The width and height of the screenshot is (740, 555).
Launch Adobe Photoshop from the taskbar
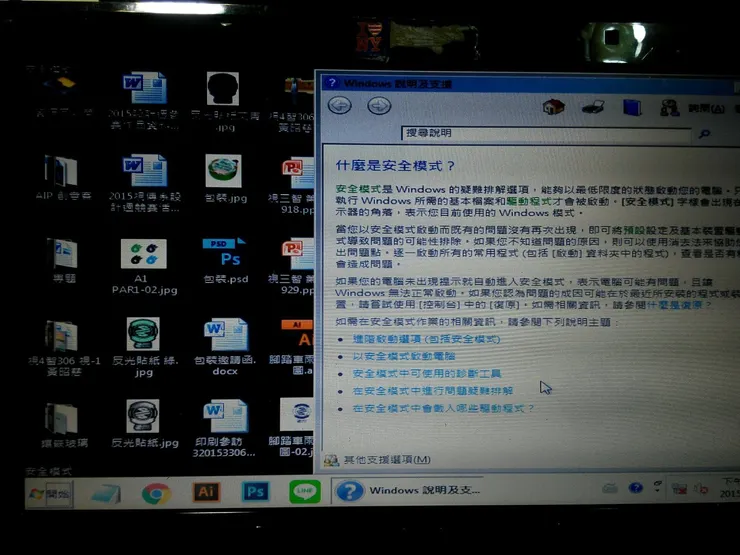coord(255,492)
